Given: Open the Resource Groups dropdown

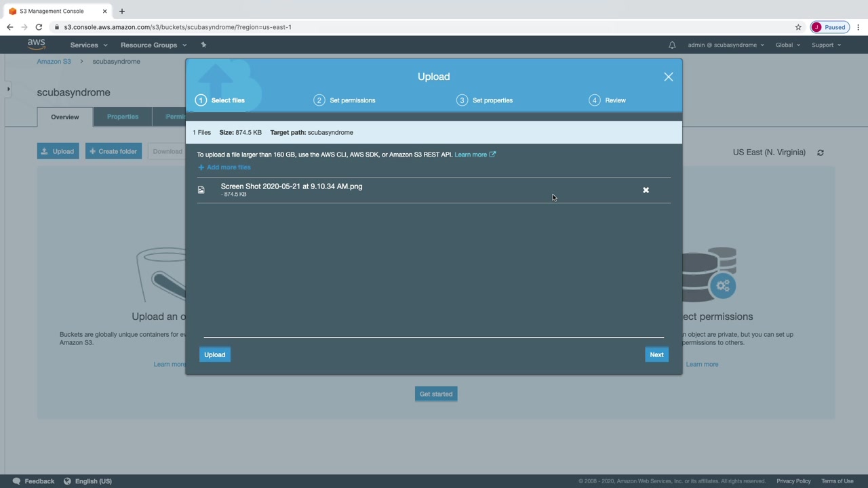Looking at the screenshot, I should (153, 45).
